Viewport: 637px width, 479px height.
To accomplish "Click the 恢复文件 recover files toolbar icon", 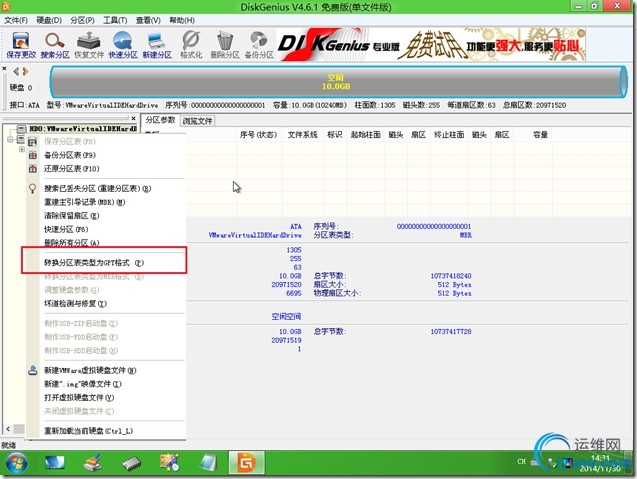I will (89, 45).
